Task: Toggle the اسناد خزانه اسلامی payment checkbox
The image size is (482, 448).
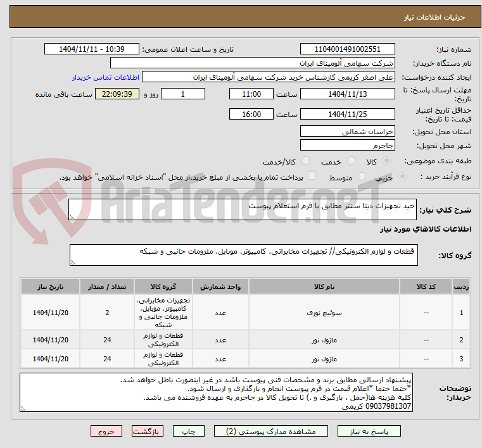Action: point(312,176)
